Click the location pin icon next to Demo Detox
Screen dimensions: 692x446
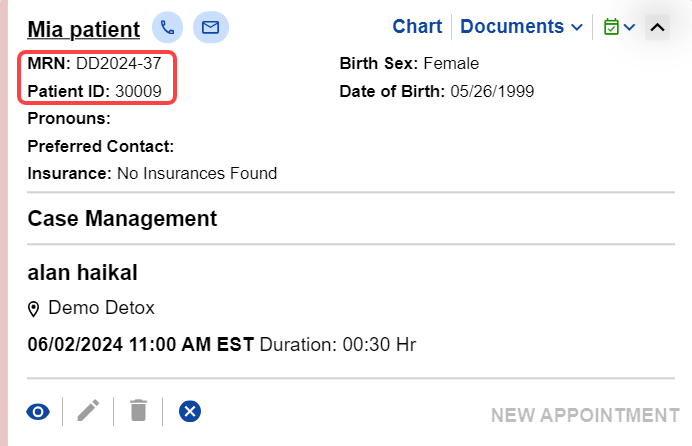34,308
